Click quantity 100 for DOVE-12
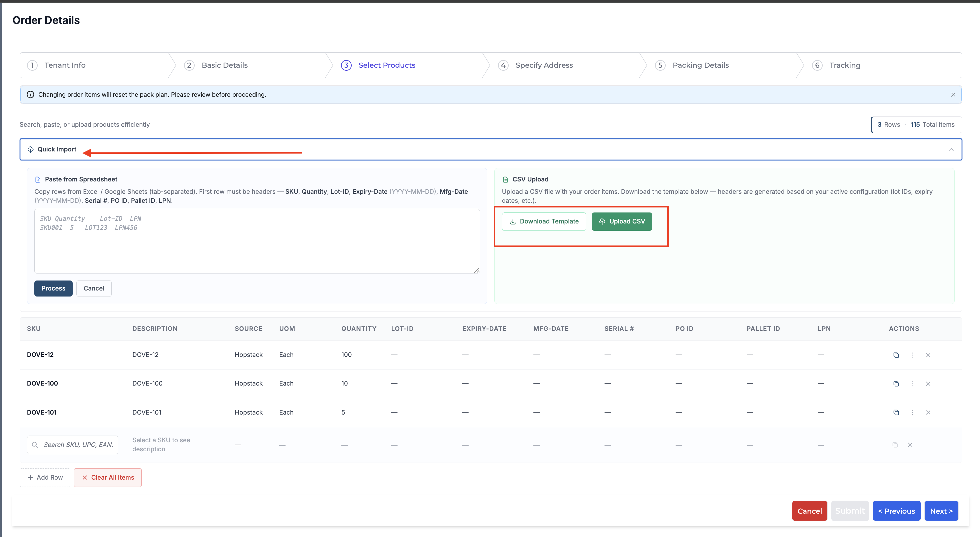 (346, 355)
